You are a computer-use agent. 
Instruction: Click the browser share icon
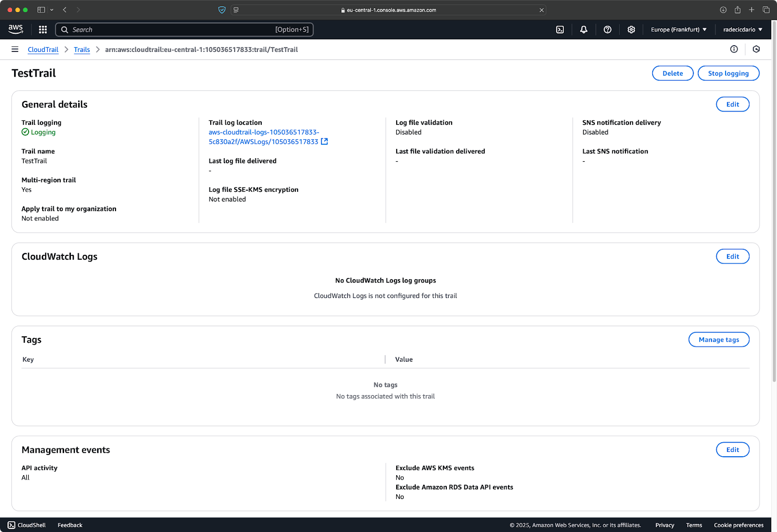coord(737,10)
